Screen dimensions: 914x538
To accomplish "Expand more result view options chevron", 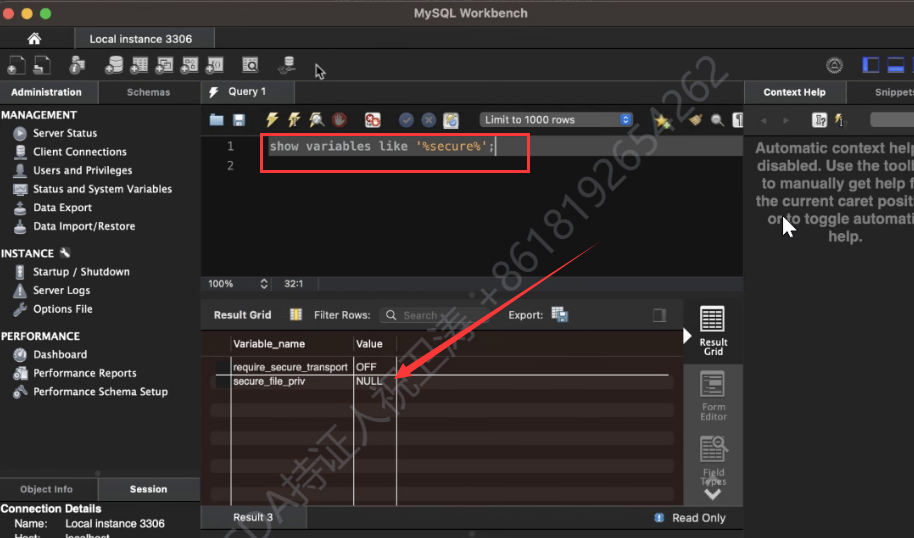I will click(713, 494).
